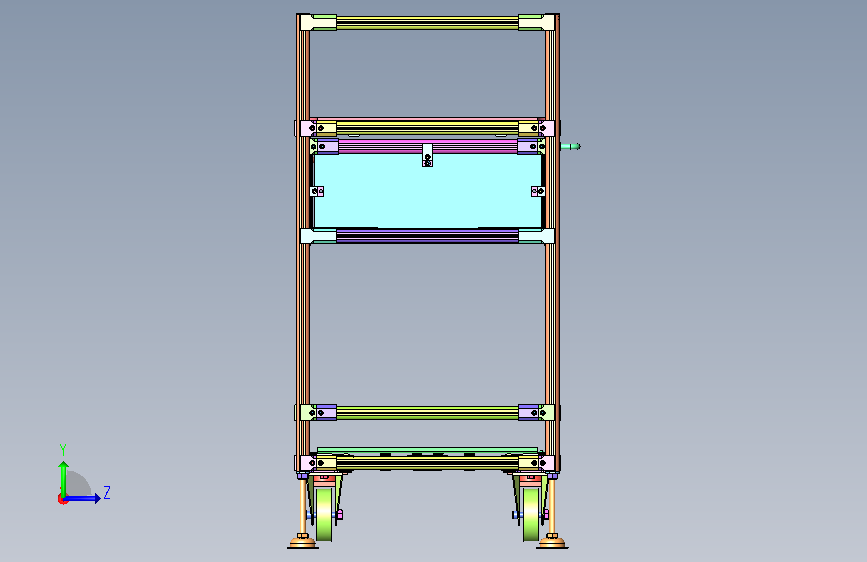Click the blue Z axis arrow of the triad
The image size is (867, 562).
click(x=83, y=498)
